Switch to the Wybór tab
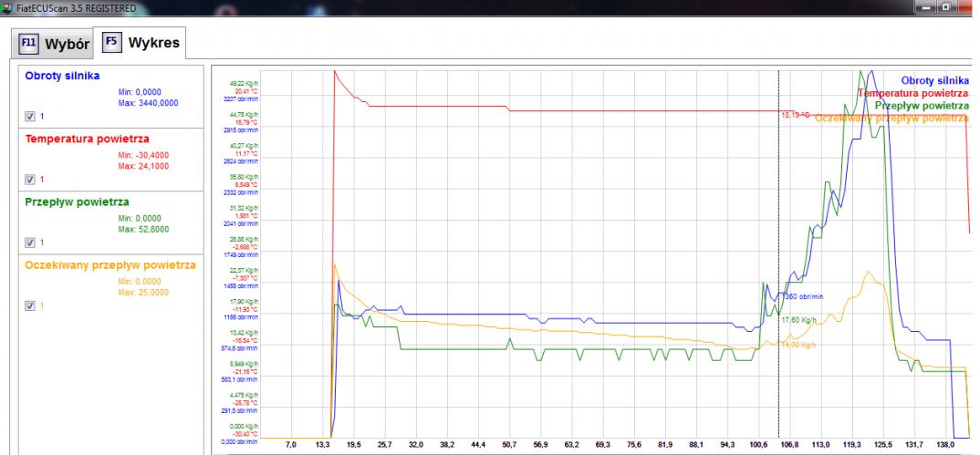 [x=53, y=45]
